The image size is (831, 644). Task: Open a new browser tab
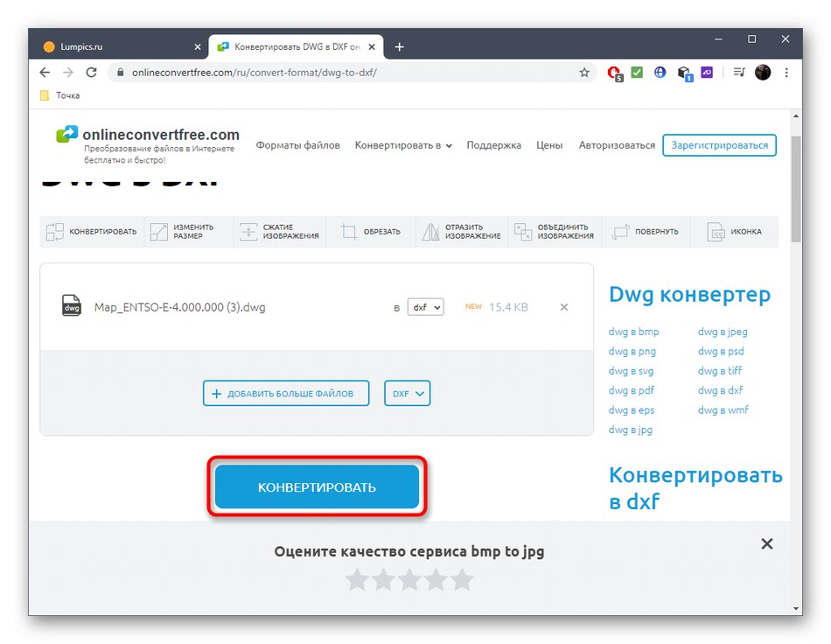click(x=400, y=46)
